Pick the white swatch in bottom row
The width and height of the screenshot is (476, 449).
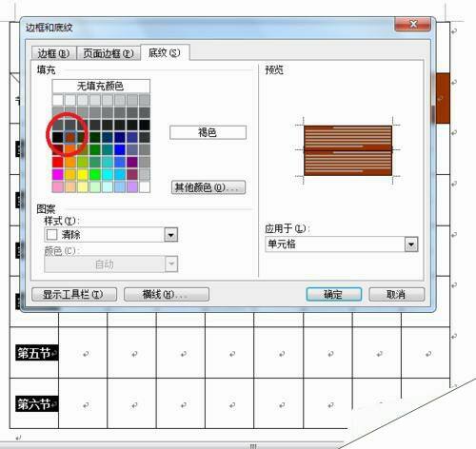(x=145, y=187)
